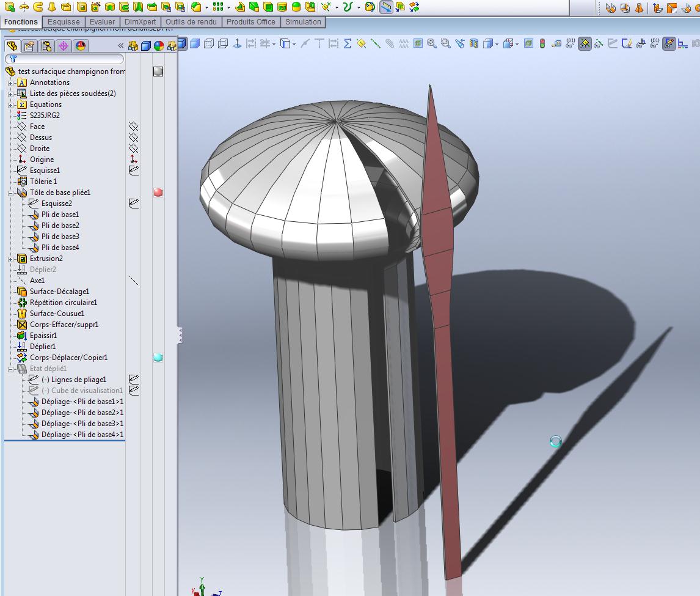The width and height of the screenshot is (700, 596).
Task: Expand the Annotations tree node
Action: [x=10, y=83]
